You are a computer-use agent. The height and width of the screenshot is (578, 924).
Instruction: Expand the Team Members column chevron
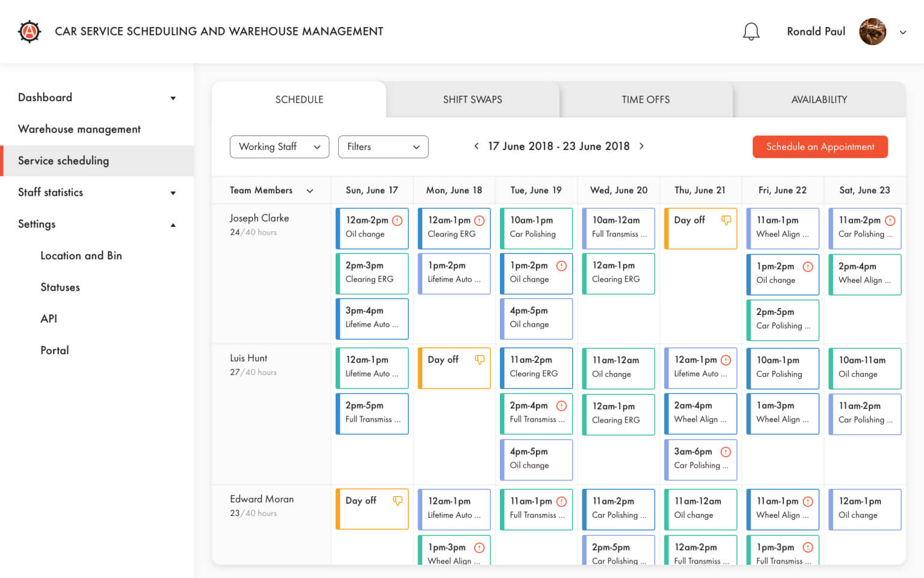(x=310, y=191)
